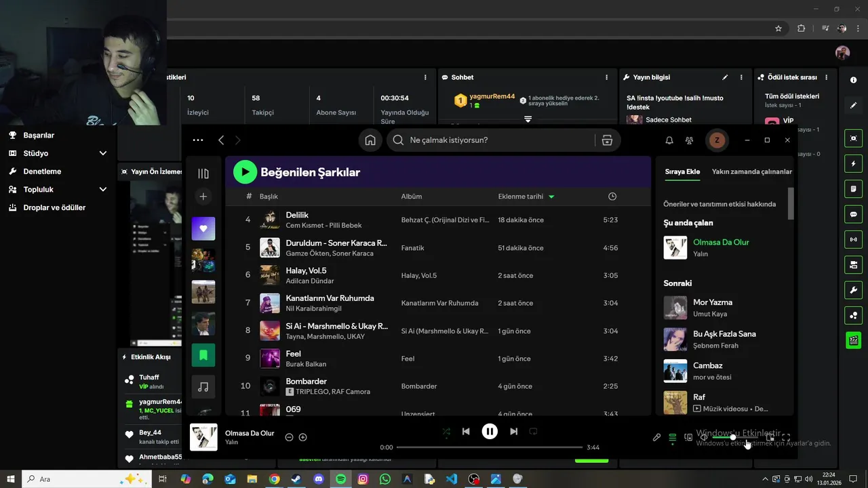Sort by duration clock icon
The height and width of the screenshot is (488, 868).
coord(612,197)
